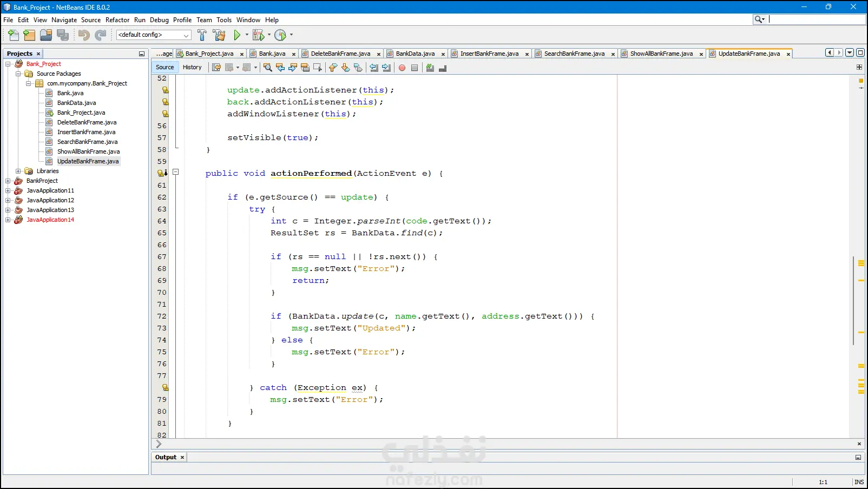This screenshot has width=868, height=489.
Task: Click the editor Back navigation icon
Action: pos(229,68)
